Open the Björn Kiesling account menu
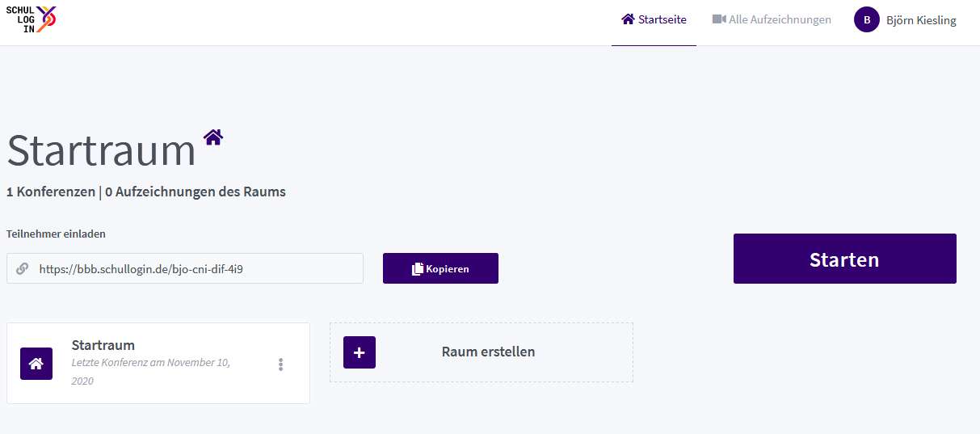 point(905,20)
